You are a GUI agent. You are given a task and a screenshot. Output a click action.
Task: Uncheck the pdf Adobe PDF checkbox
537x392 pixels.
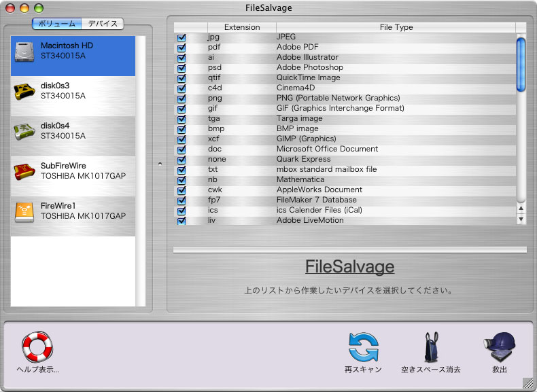pos(181,48)
